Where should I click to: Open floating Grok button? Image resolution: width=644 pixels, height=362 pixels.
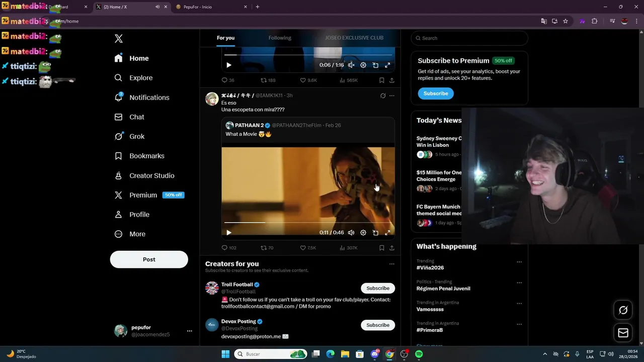[623, 310]
